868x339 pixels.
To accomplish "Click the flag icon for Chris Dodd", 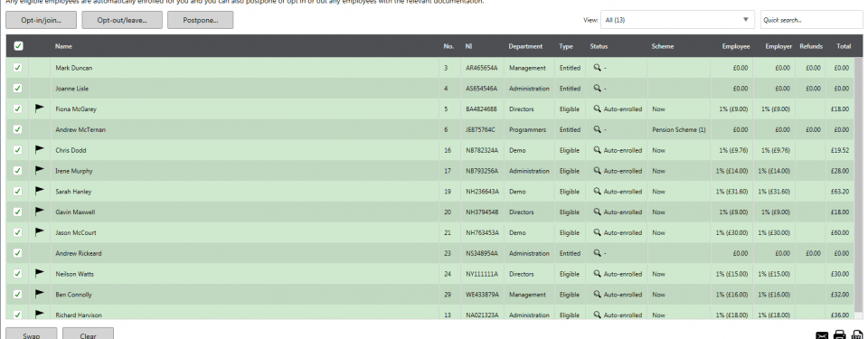I will 39,149.
